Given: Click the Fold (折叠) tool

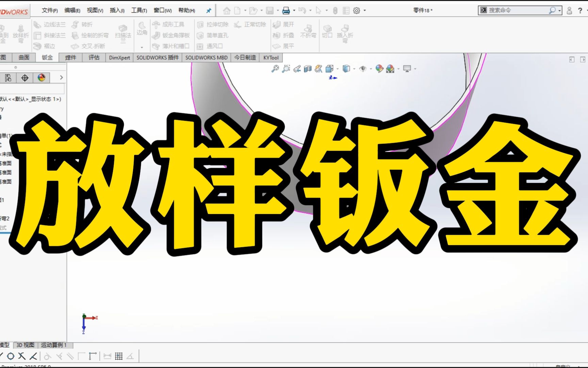Looking at the screenshot, I should (x=283, y=35).
